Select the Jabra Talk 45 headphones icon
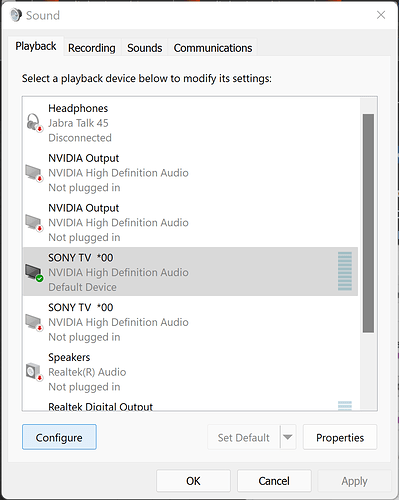The height and width of the screenshot is (500, 399). click(34, 123)
